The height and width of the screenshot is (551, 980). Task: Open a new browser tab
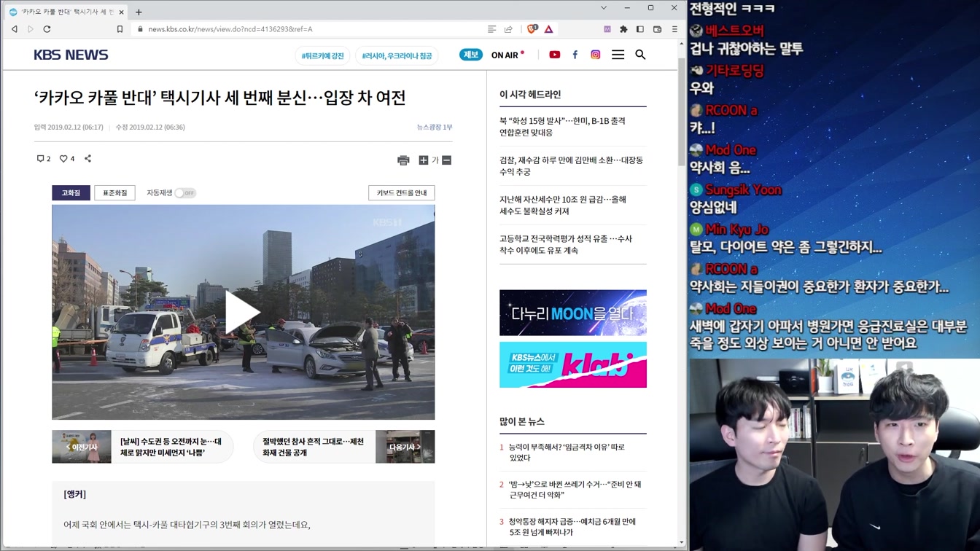click(x=139, y=12)
